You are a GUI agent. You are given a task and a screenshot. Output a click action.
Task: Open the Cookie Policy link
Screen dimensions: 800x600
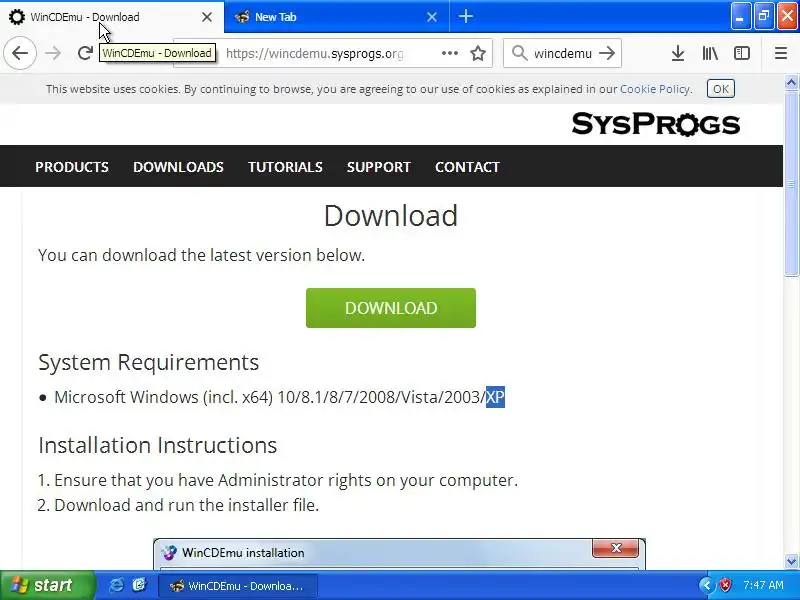pos(655,89)
